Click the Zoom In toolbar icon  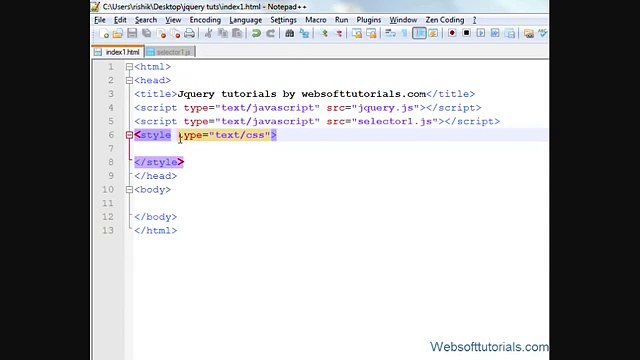coord(324,33)
